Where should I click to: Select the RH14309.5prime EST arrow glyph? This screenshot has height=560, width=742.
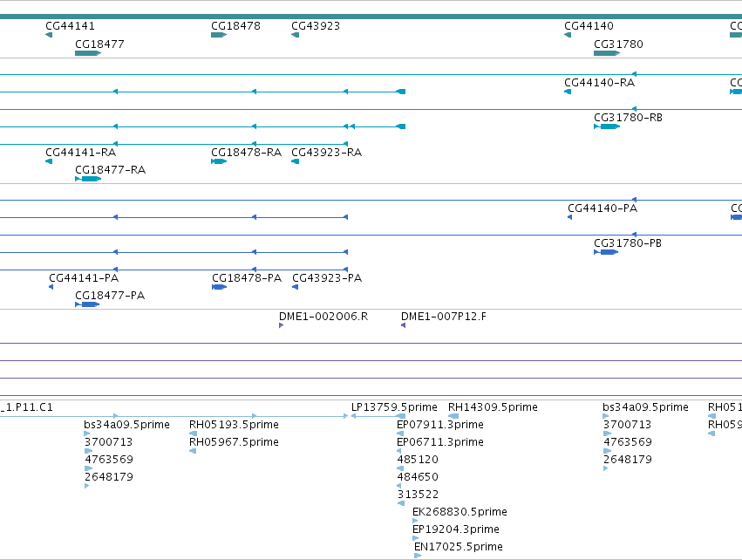point(453,416)
